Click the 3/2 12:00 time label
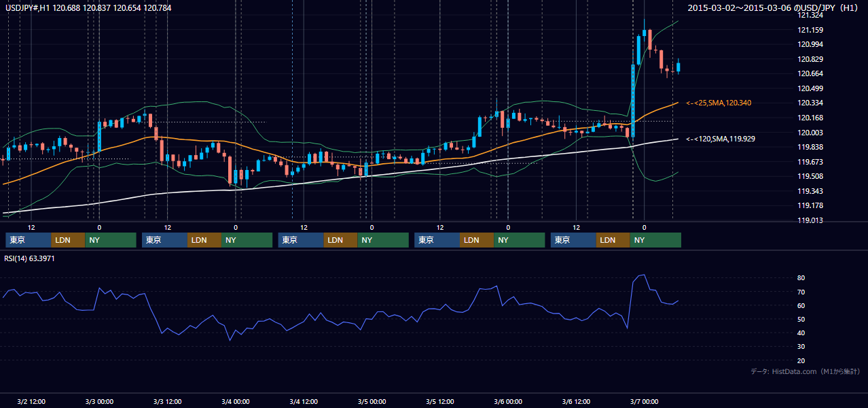 click(31, 401)
